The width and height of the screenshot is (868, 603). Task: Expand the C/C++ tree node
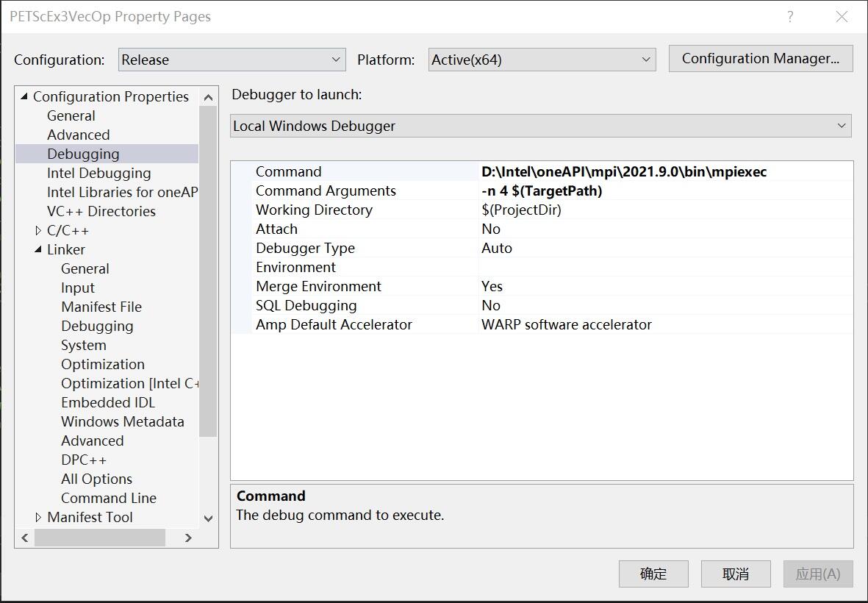coord(38,230)
